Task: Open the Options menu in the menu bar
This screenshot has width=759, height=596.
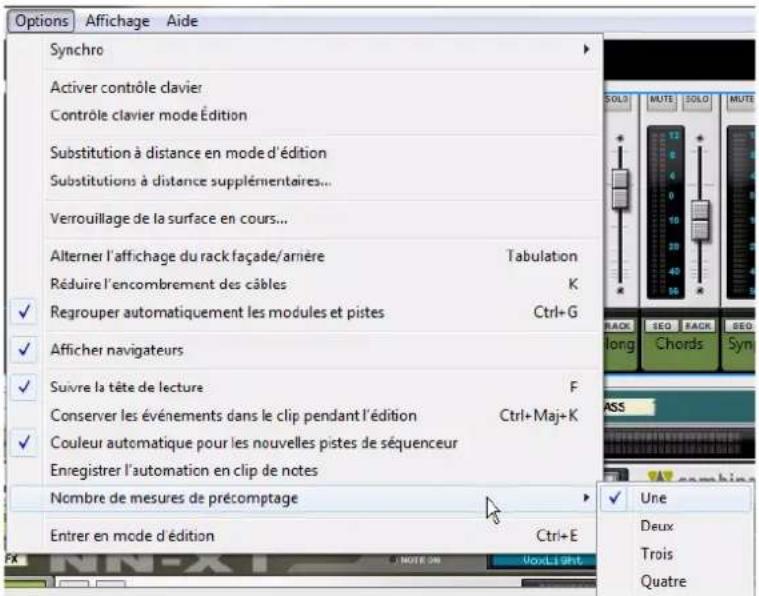Action: (x=41, y=21)
